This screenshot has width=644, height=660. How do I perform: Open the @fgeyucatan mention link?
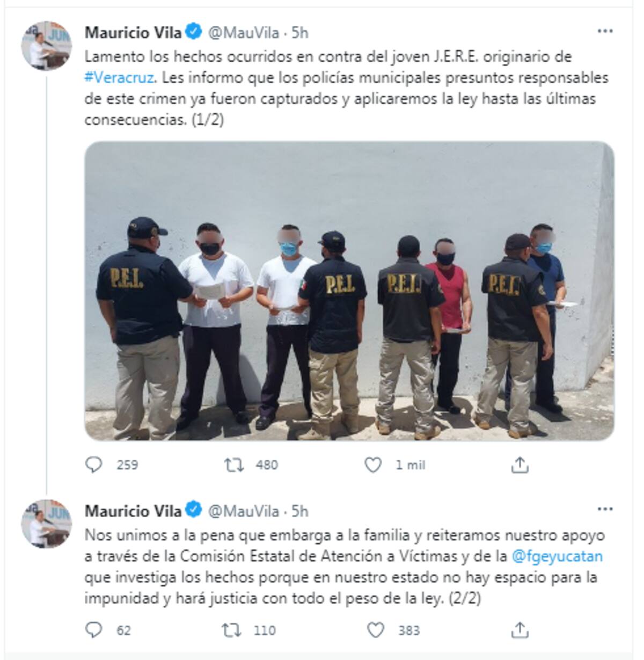pyautogui.click(x=558, y=556)
